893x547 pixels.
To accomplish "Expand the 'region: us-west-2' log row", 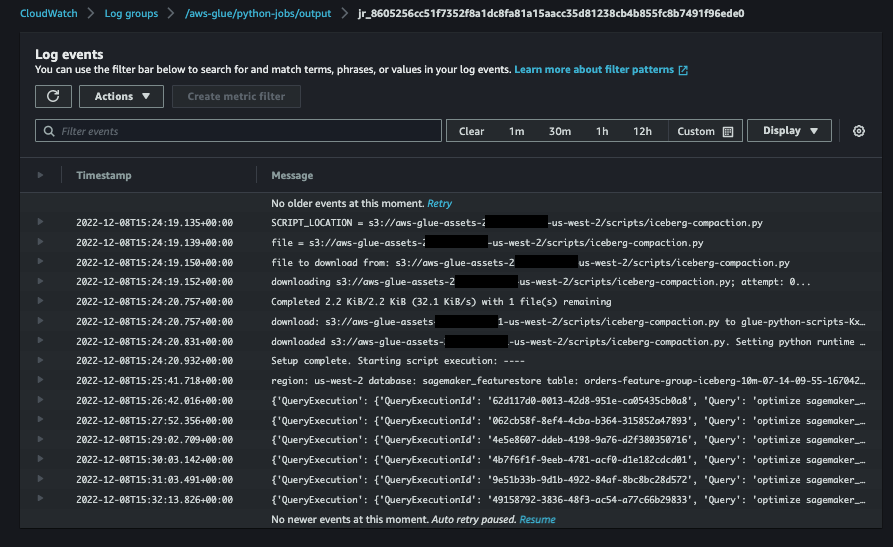I will tap(41, 380).
